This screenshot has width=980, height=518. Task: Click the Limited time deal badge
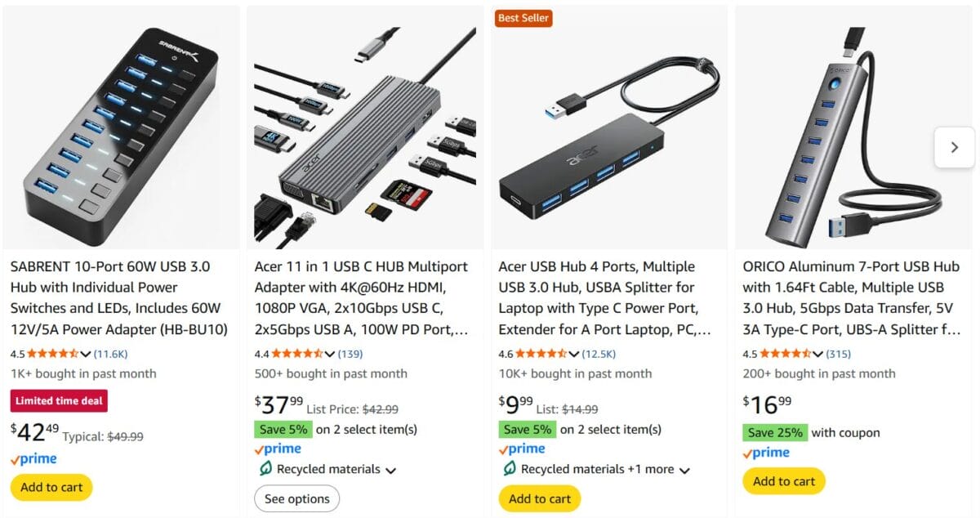[58, 400]
